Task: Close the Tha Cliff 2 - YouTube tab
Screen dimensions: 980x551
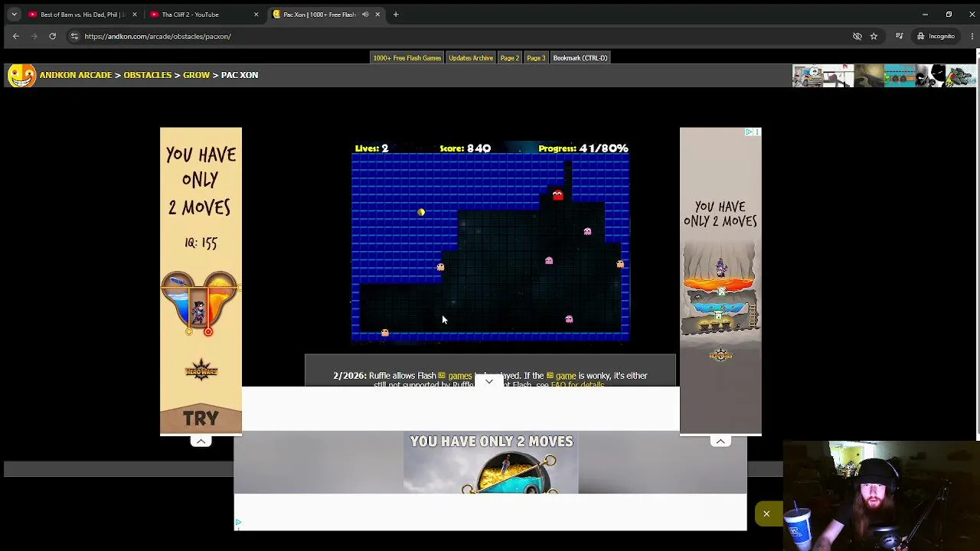Action: pyautogui.click(x=256, y=15)
